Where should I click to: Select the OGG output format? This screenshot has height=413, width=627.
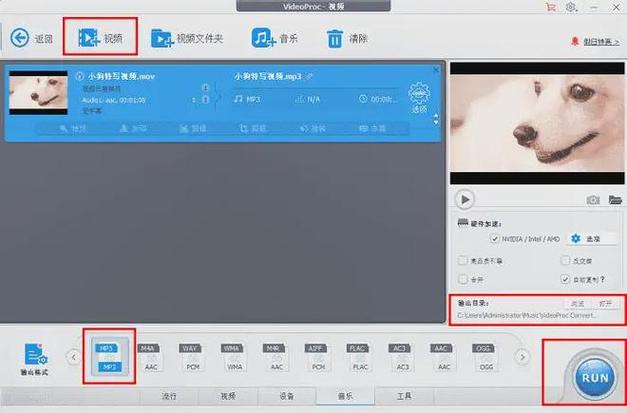point(485,357)
